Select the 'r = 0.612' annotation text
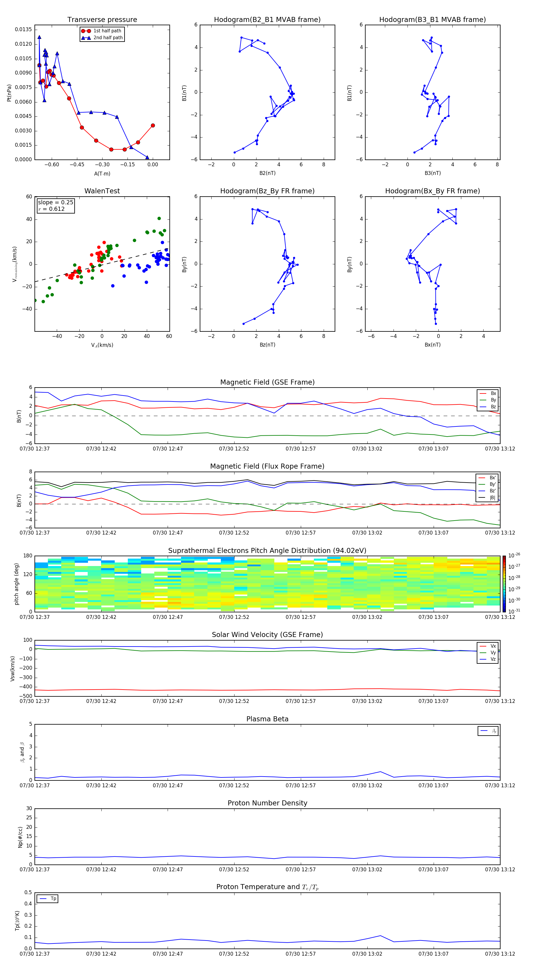Viewport: 535px width, 980px height. (51, 209)
